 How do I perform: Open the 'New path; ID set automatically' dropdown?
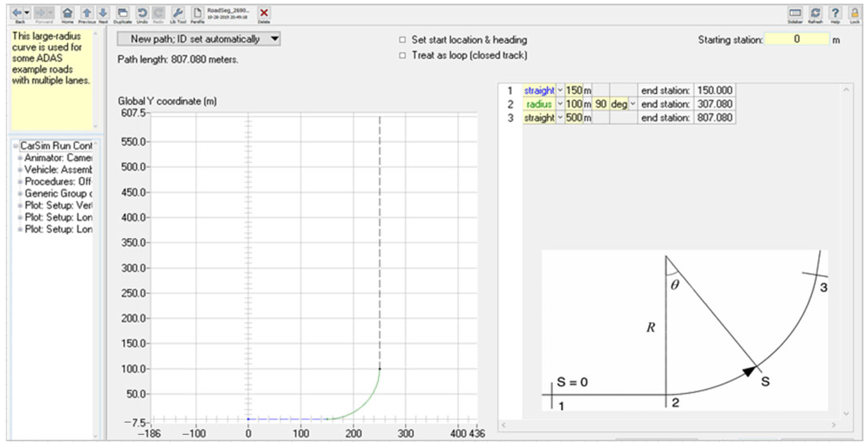coord(199,39)
